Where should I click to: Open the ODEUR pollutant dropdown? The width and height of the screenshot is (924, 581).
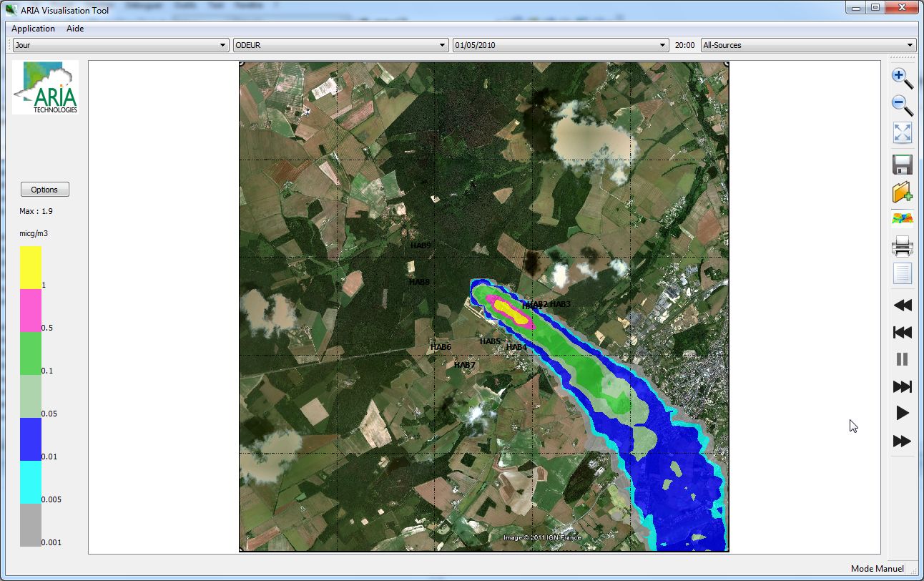click(340, 45)
